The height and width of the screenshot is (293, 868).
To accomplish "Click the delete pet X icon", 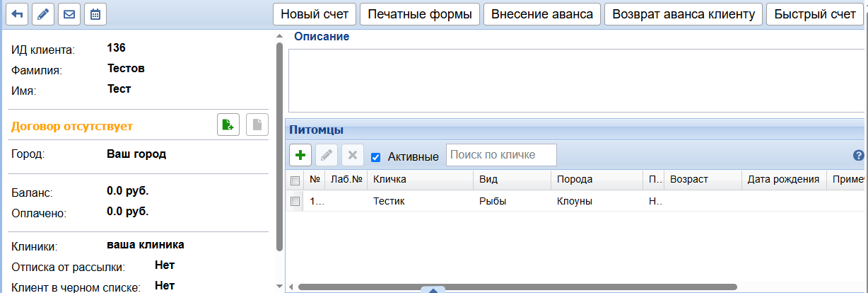I will (x=352, y=155).
